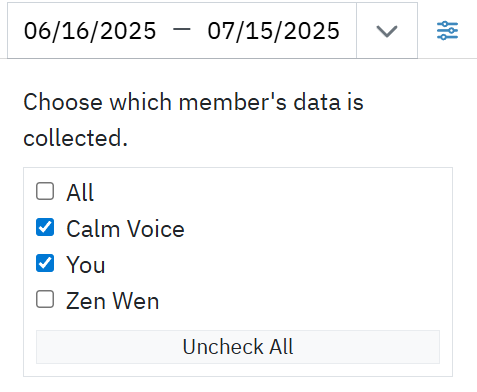
Task: Open the filter settings sliders icon
Action: (x=447, y=31)
